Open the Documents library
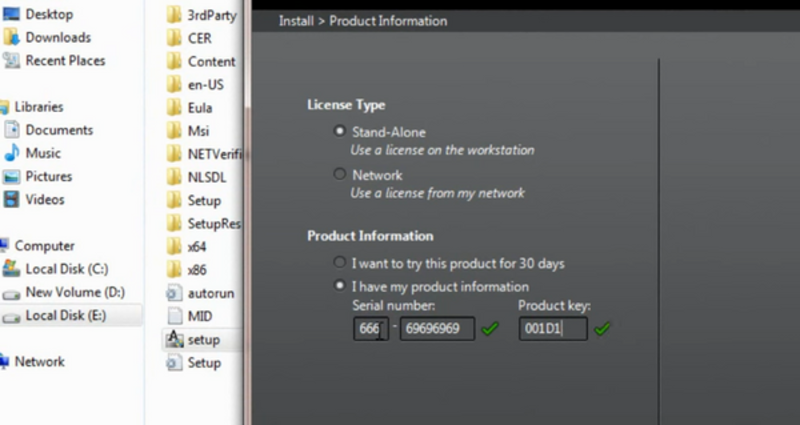Screen dimensions: 800x425 pos(59,130)
